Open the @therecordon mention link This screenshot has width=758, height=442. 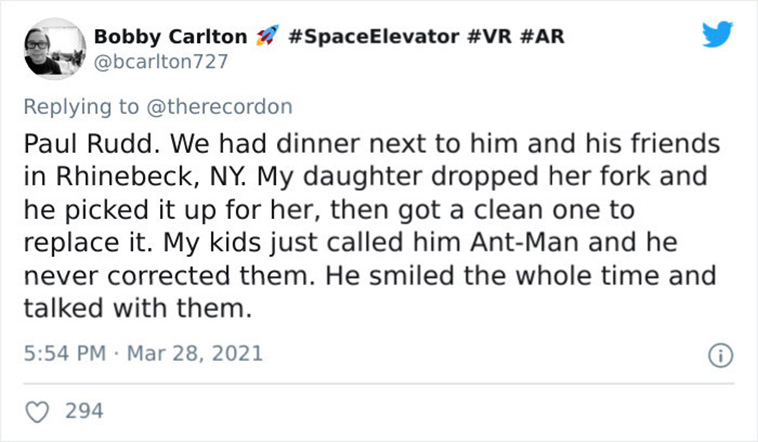click(x=219, y=106)
